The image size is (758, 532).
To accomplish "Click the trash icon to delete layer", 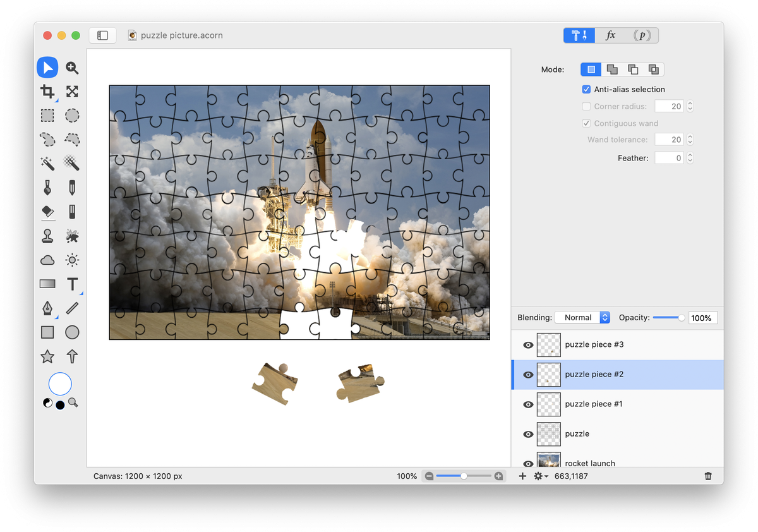I will click(x=708, y=476).
